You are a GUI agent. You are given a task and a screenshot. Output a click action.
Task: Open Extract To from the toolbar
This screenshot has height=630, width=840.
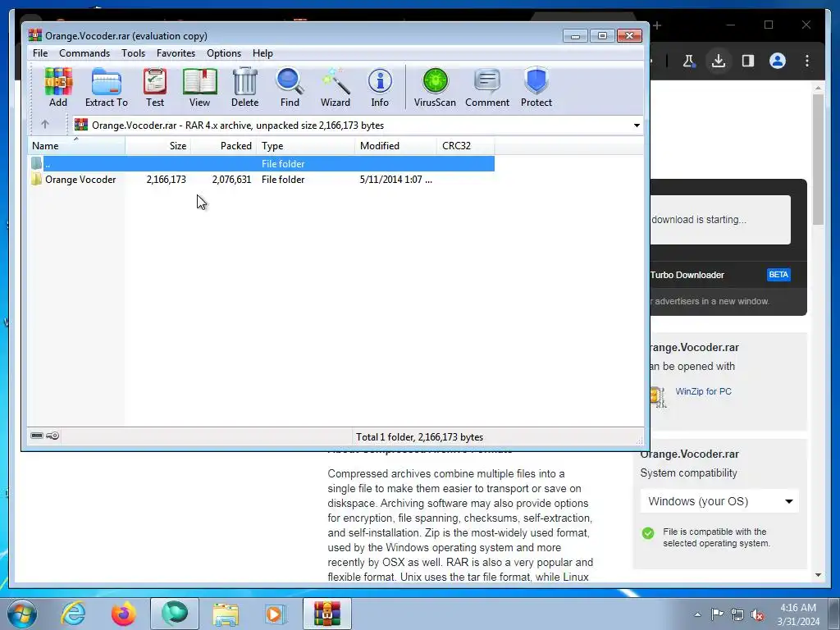(x=106, y=87)
